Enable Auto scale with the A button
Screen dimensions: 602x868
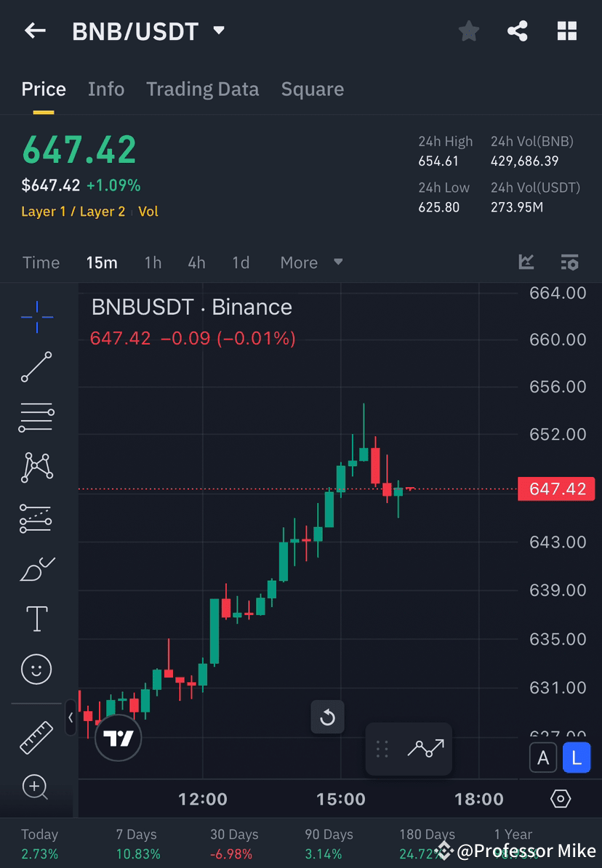pyautogui.click(x=543, y=758)
